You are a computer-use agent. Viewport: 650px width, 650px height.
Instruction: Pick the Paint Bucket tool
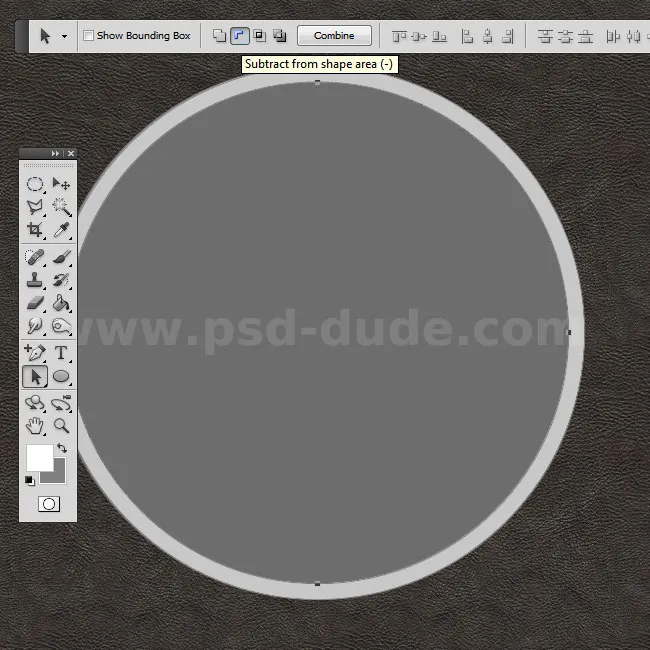click(x=61, y=303)
